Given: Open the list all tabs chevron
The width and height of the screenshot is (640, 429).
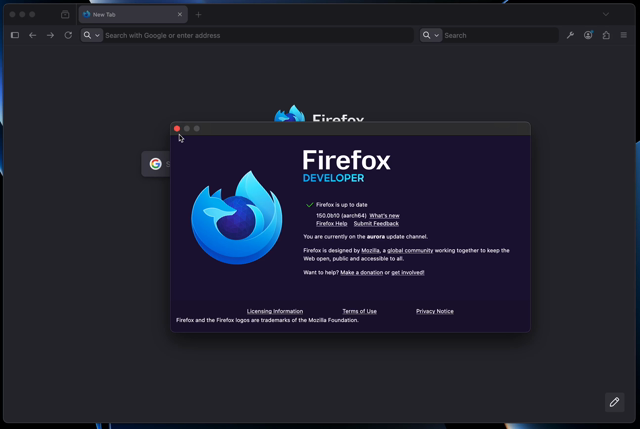Looking at the screenshot, I should pyautogui.click(x=606, y=14).
